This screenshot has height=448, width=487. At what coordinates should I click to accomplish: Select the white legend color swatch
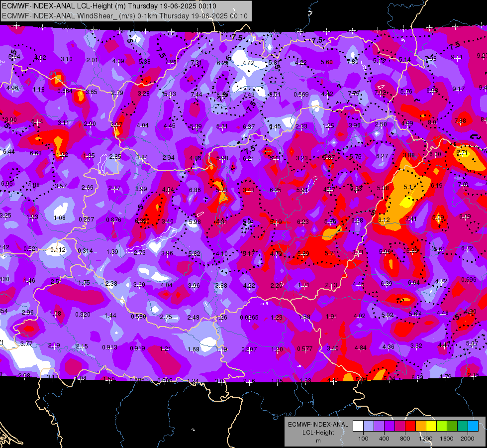pos(358,426)
